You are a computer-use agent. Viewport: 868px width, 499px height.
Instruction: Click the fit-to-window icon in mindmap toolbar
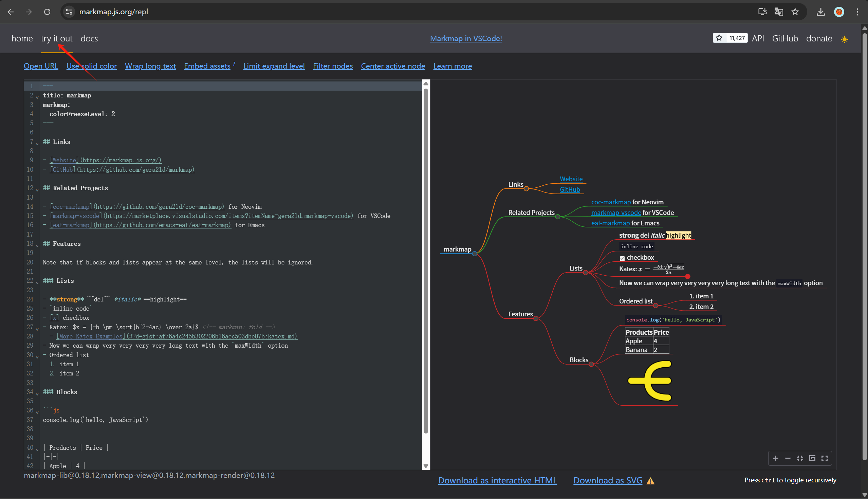(x=800, y=458)
